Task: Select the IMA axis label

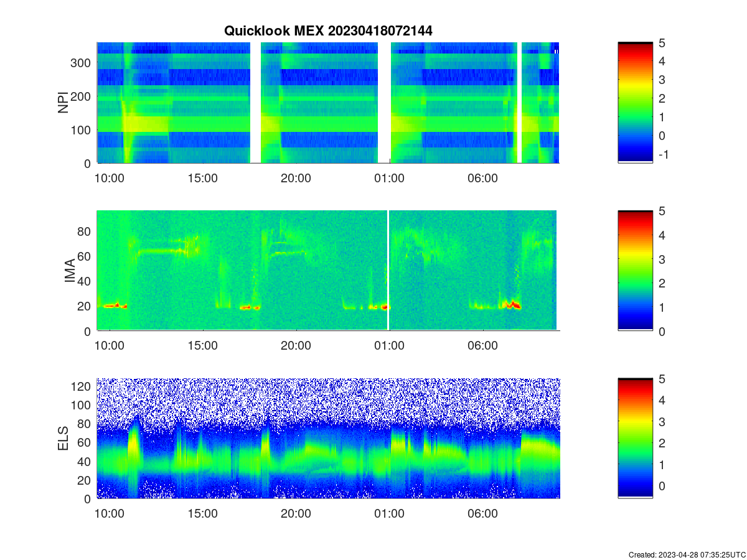Action: tap(70, 271)
